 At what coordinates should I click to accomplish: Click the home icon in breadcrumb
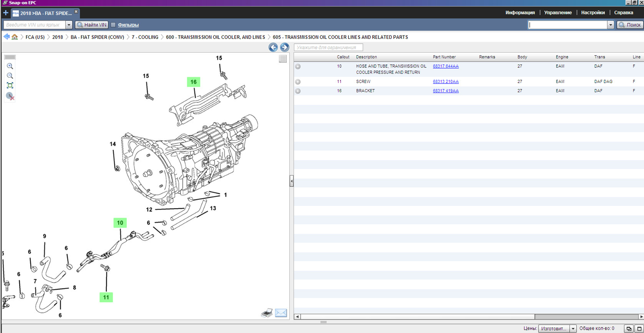click(15, 37)
